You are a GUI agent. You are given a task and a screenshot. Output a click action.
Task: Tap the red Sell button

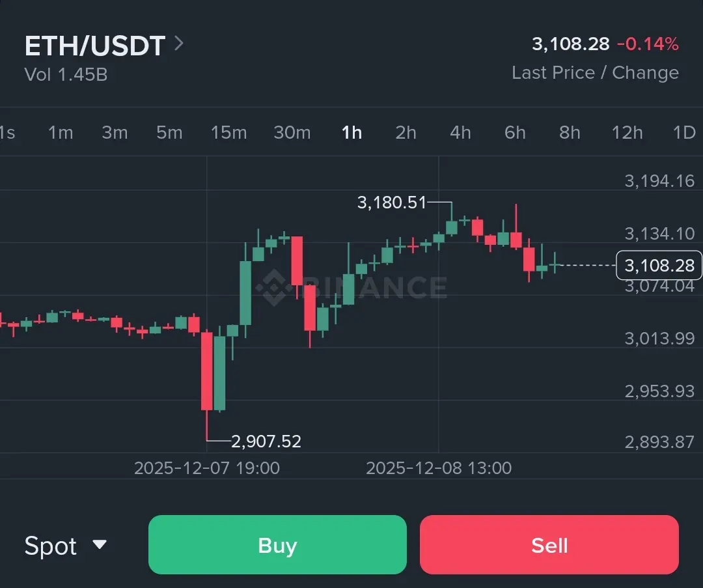click(549, 545)
